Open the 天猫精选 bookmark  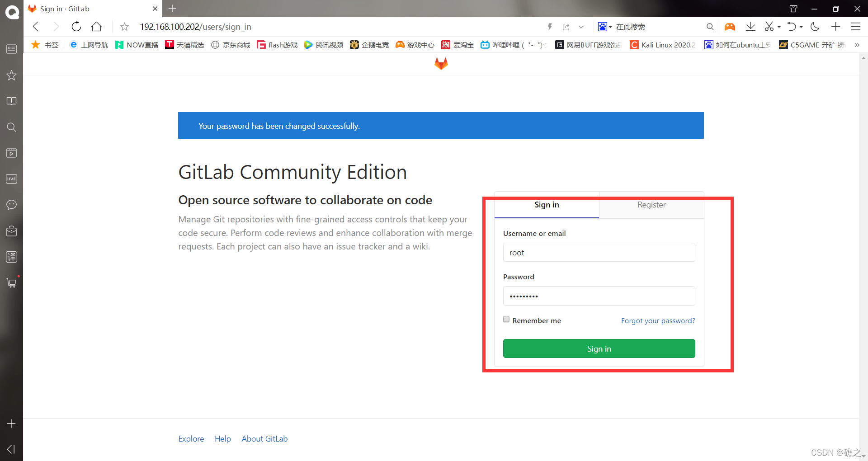[x=184, y=45]
